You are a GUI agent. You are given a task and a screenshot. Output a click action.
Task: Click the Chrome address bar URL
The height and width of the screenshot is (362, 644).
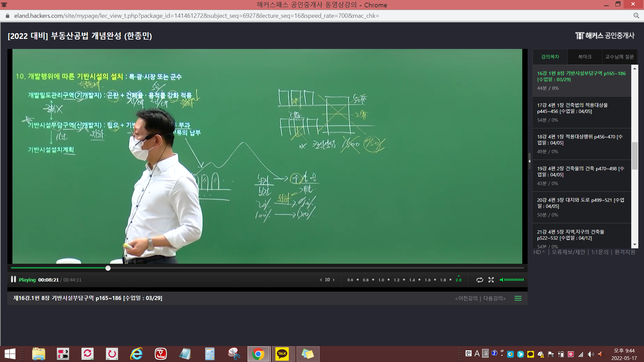click(x=197, y=16)
